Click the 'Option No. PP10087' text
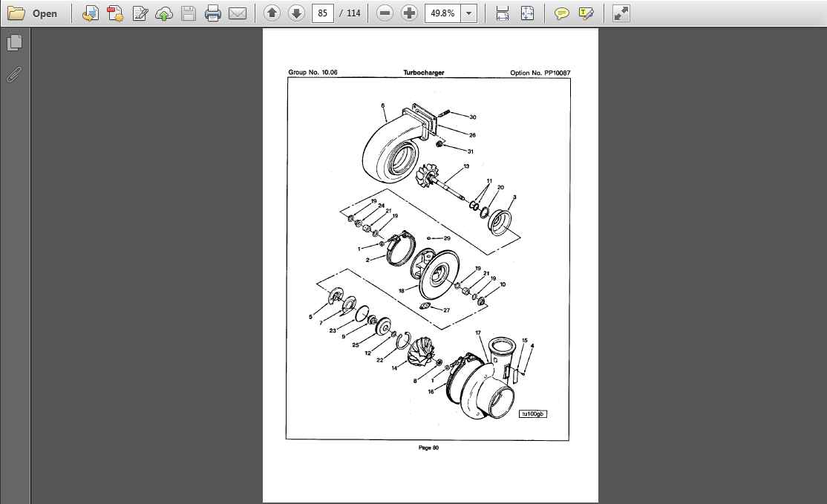The width and height of the screenshot is (827, 504). [x=540, y=73]
